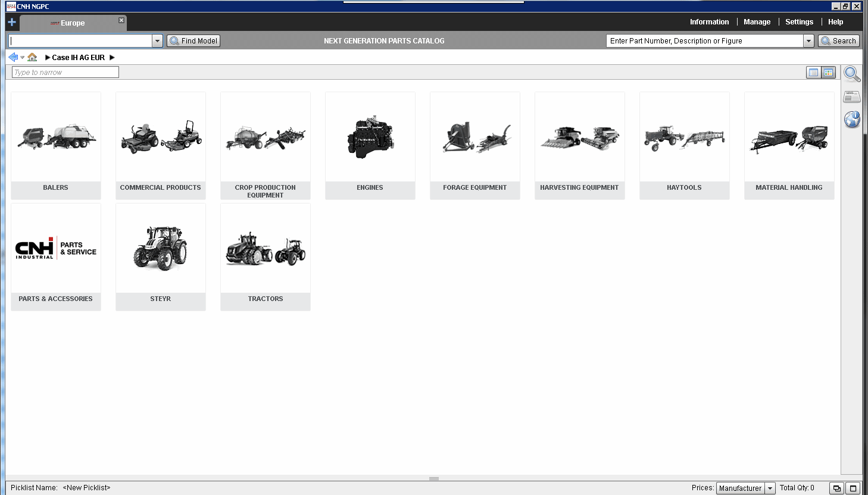Open the Commercial Products category
Screen dimensions: 868x495
[161, 146]
